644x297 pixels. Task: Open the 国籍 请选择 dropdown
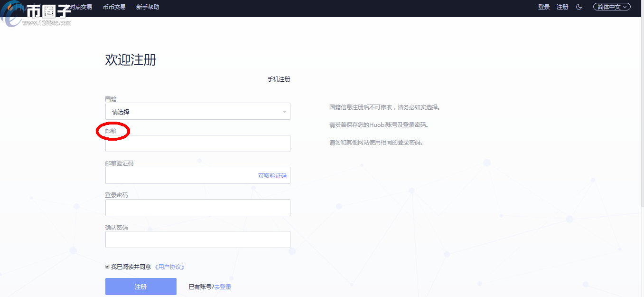click(197, 111)
